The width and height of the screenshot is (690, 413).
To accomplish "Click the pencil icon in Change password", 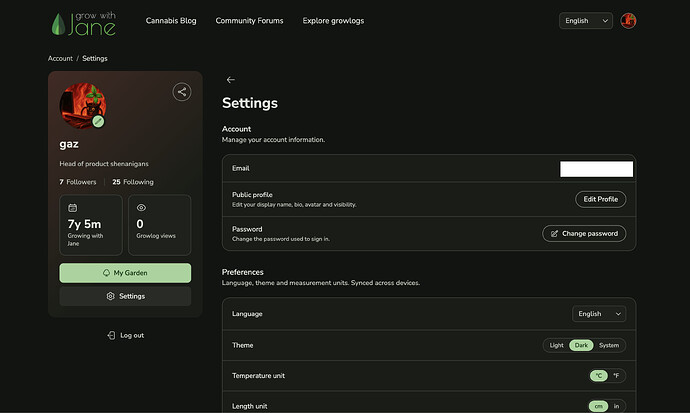I will pyautogui.click(x=554, y=234).
